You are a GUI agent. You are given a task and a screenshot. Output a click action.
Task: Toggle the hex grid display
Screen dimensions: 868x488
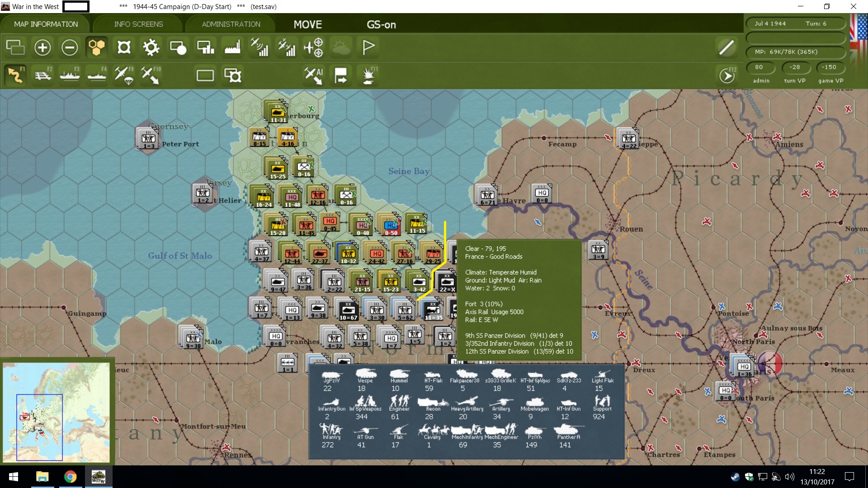click(97, 47)
